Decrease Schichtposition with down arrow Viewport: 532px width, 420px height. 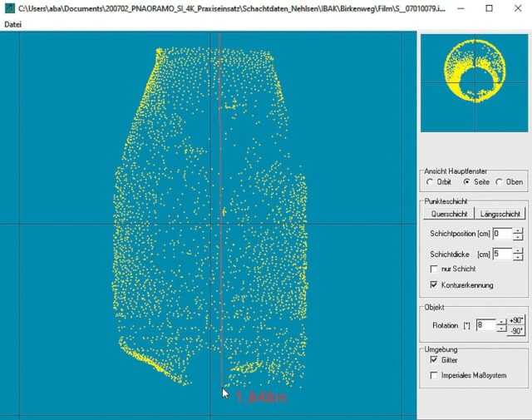point(518,238)
